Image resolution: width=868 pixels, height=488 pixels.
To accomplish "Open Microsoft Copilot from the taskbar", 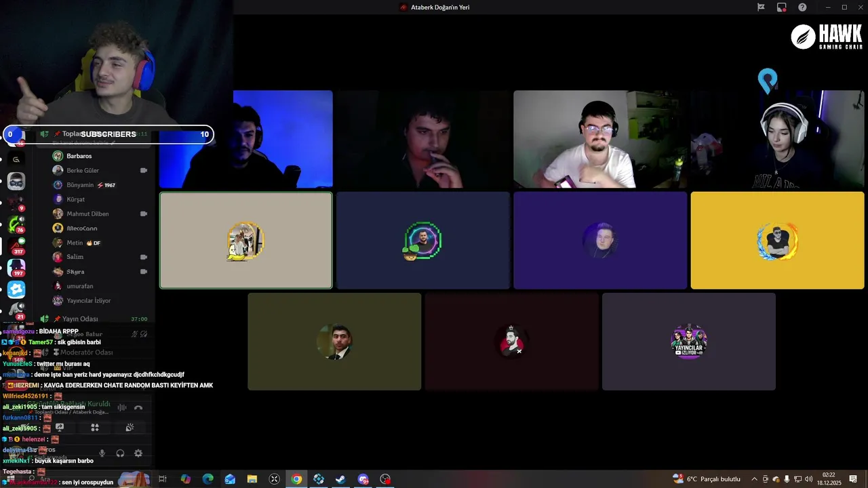I will 186,479.
